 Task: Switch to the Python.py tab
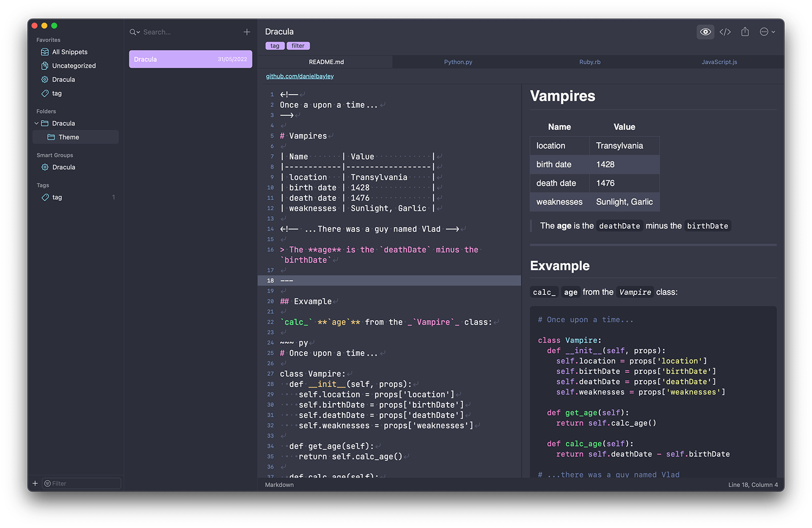pos(458,62)
